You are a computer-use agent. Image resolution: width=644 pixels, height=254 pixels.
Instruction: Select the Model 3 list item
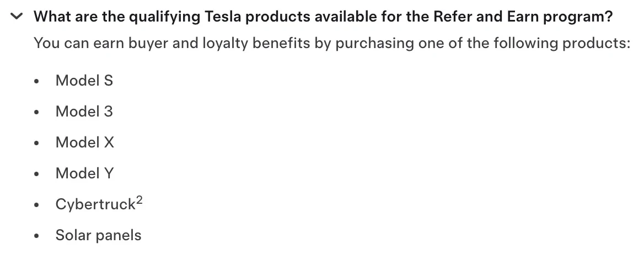click(84, 112)
